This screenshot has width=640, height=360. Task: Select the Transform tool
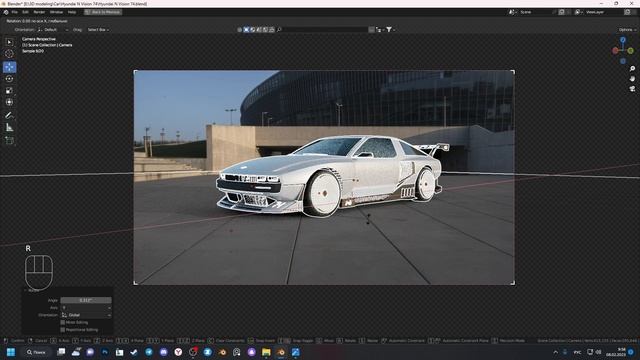point(9,102)
